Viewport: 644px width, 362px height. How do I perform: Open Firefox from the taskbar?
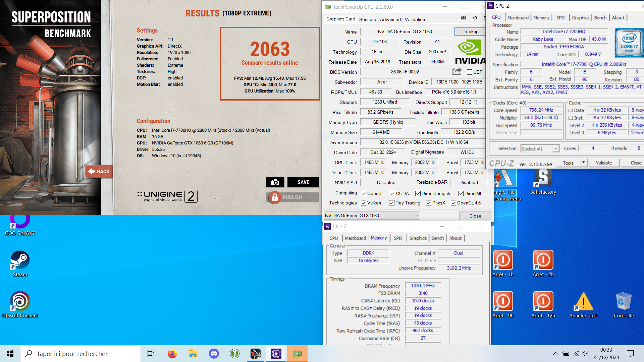tap(172, 354)
